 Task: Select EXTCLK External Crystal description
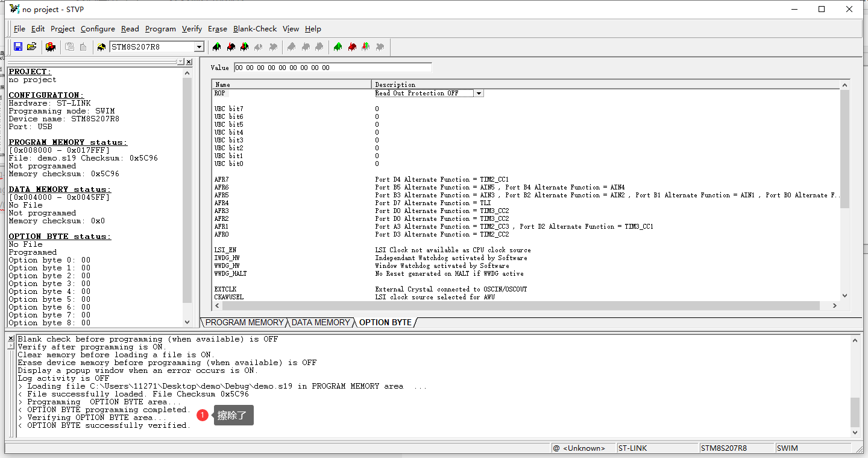click(451, 290)
